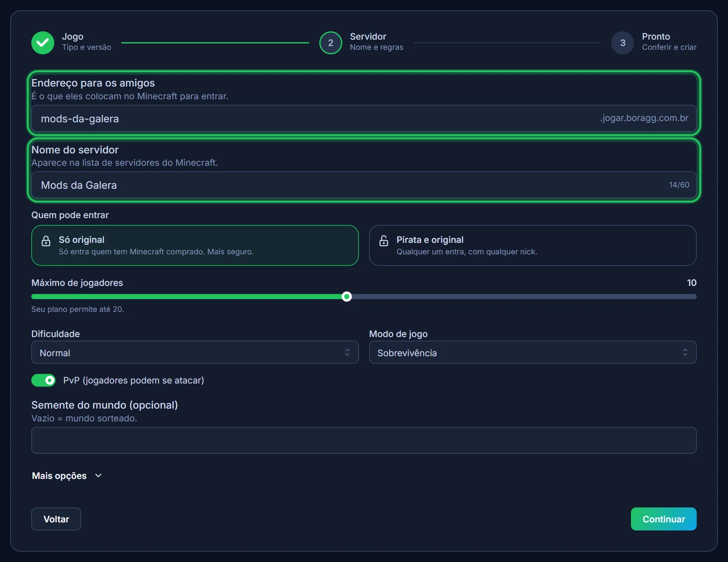Viewport: 728px width, 562px height.
Task: Select the Pirata e original access option
Action: (533, 245)
